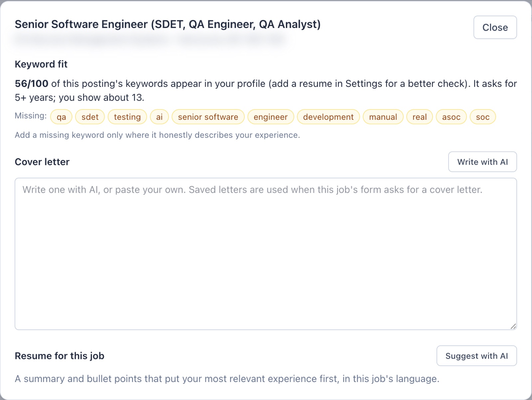The height and width of the screenshot is (400, 532).
Task: Select the 'sdet' missing keyword chip
Action: (x=90, y=117)
